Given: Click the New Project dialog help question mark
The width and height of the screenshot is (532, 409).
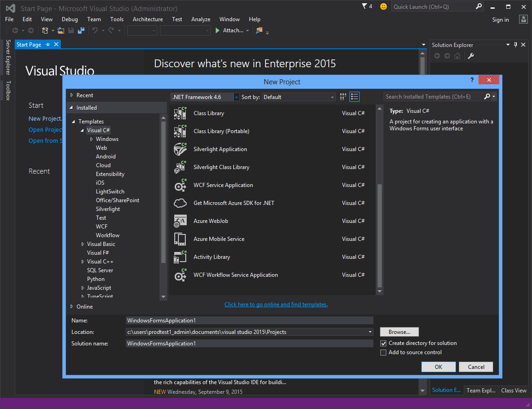Looking at the screenshot, I should pyautogui.click(x=472, y=80).
